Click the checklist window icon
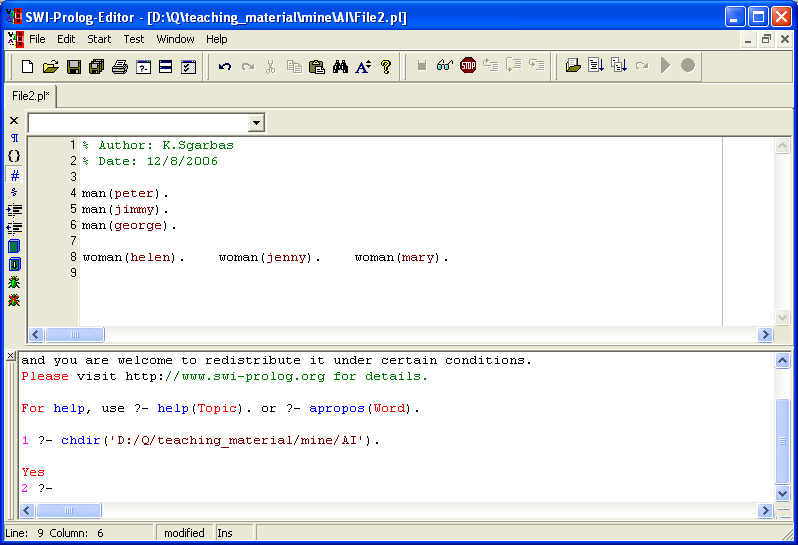The height and width of the screenshot is (545, 798). (x=188, y=67)
